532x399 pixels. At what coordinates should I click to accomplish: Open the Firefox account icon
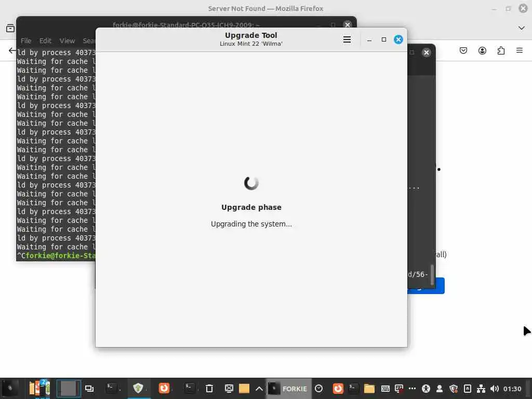(482, 50)
